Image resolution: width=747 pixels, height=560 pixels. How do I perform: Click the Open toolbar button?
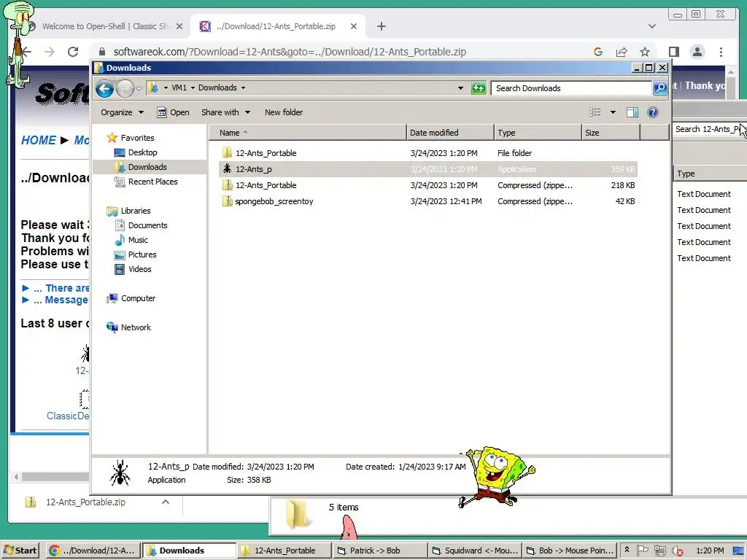[174, 112]
